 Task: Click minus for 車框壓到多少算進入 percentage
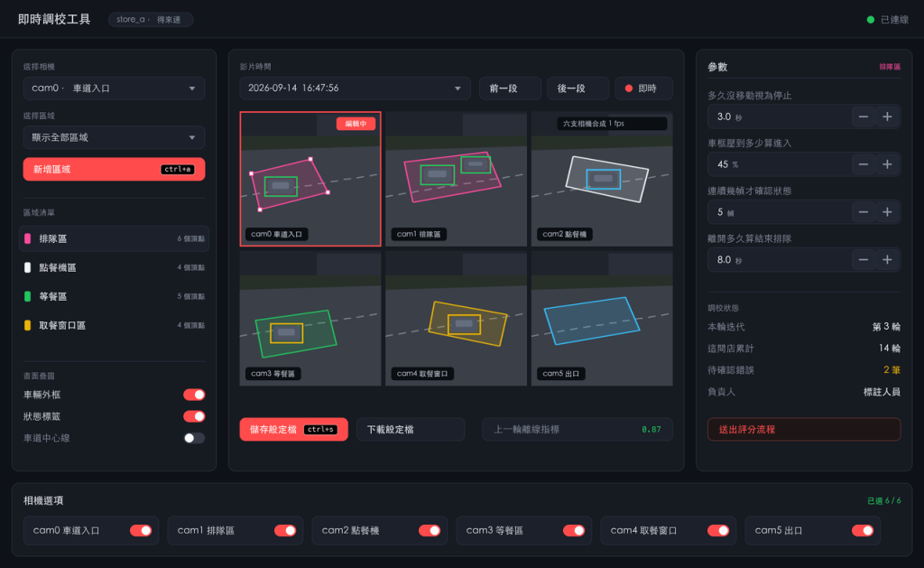click(x=864, y=164)
